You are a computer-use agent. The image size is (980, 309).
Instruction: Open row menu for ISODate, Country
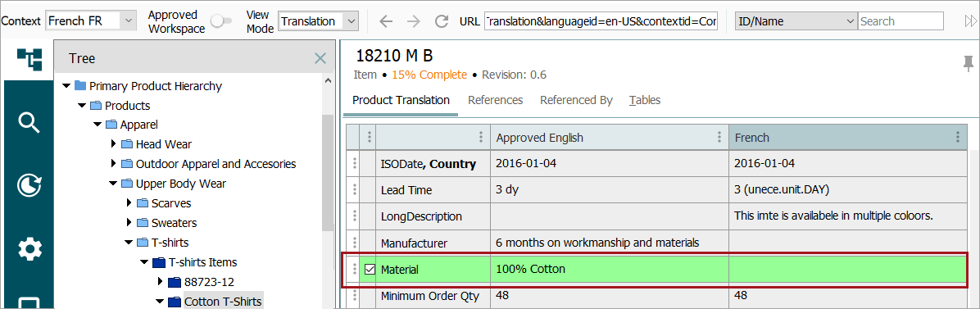click(x=354, y=163)
